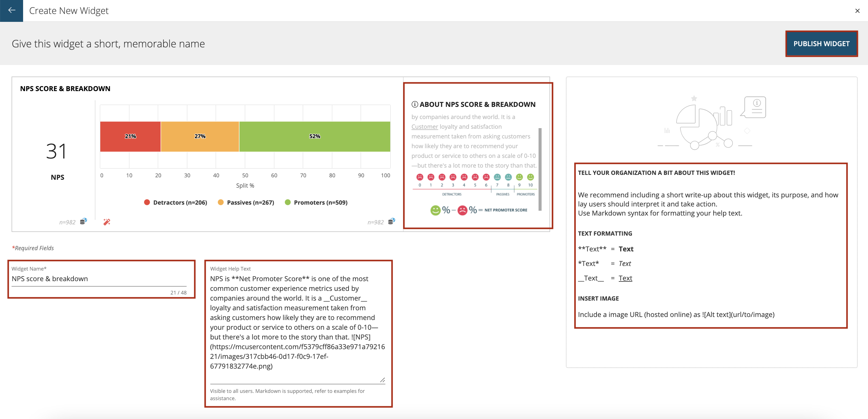Click the green 52% Promoters bar
868x419 pixels.
tap(315, 136)
